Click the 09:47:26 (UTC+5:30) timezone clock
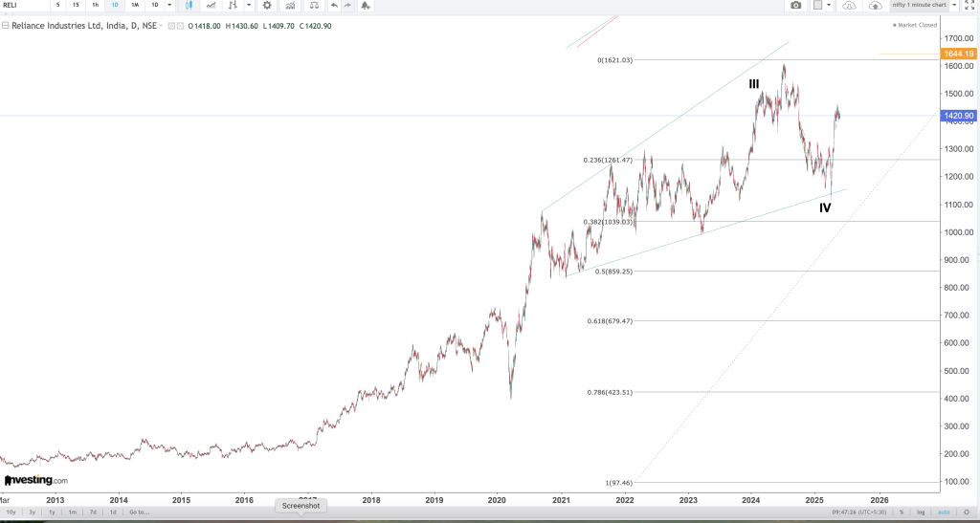This screenshot has width=980, height=523. (858, 512)
